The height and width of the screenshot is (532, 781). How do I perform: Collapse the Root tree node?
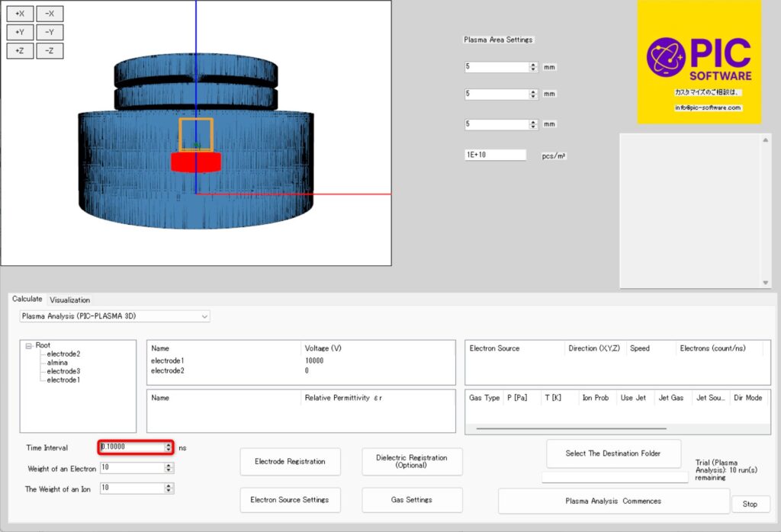(x=28, y=345)
